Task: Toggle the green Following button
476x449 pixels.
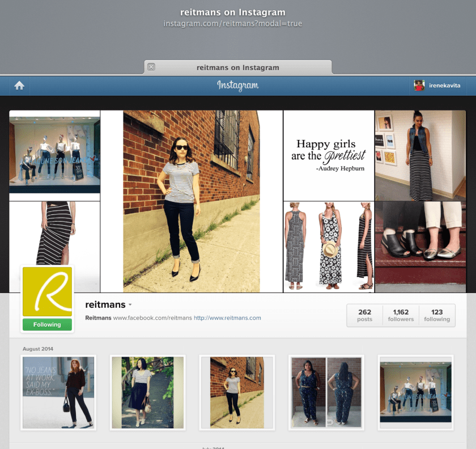Action: [47, 325]
